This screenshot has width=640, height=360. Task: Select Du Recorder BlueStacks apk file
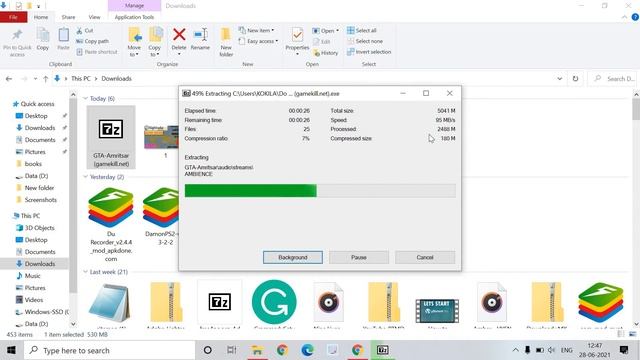[x=111, y=224]
